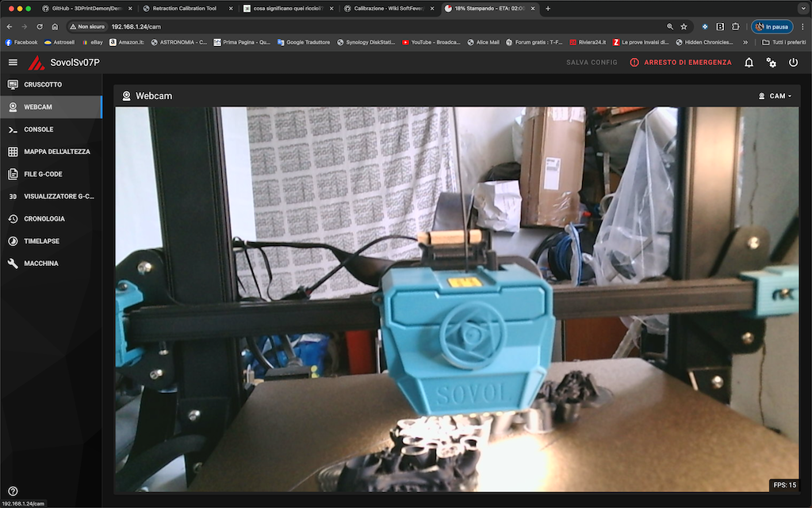
Task: Go to File G-Code section
Action: (43, 174)
